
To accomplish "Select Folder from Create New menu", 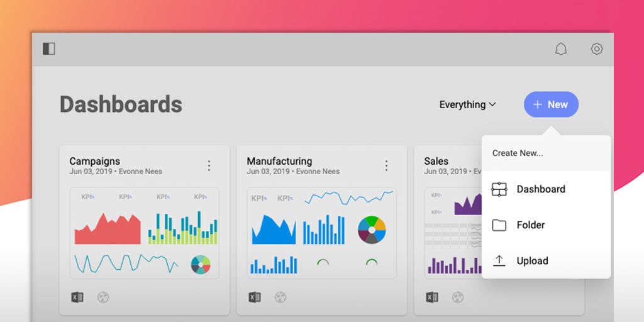I will (546, 225).
